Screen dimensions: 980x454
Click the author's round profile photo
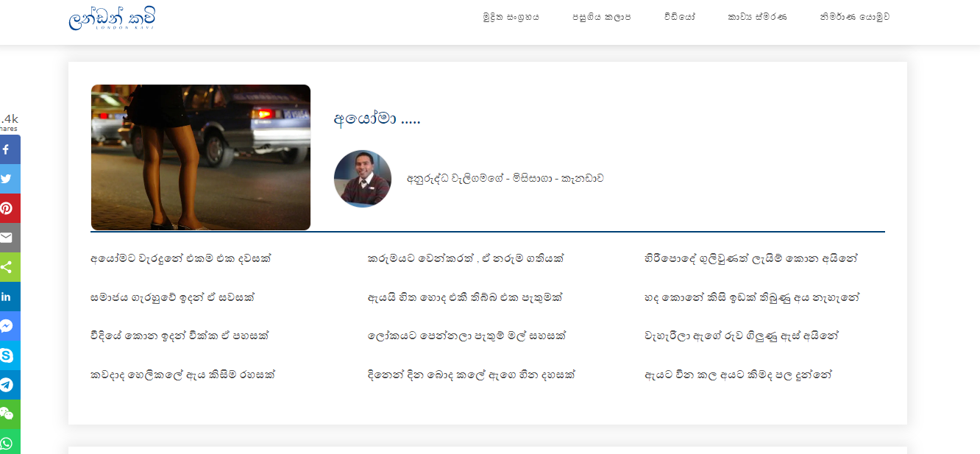click(363, 179)
